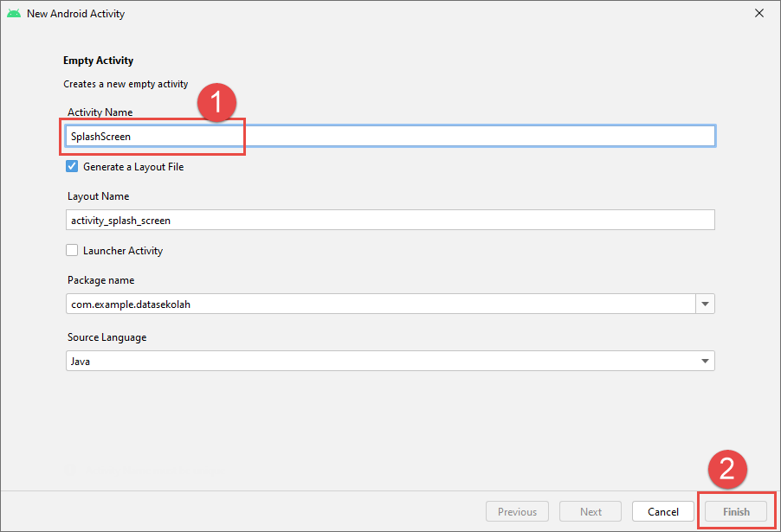
Task: Click the red annotation marker number 2
Action: tap(728, 468)
